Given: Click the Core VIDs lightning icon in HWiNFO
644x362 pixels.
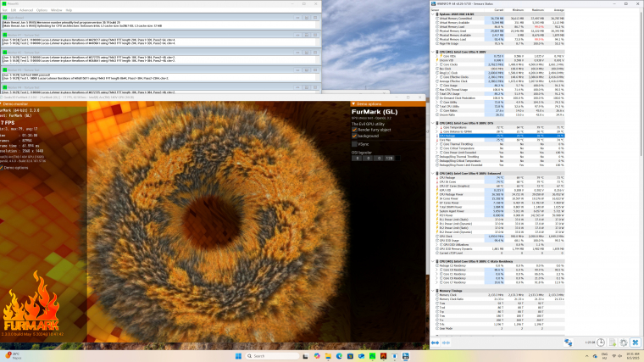Looking at the screenshot, I should 441,56.
